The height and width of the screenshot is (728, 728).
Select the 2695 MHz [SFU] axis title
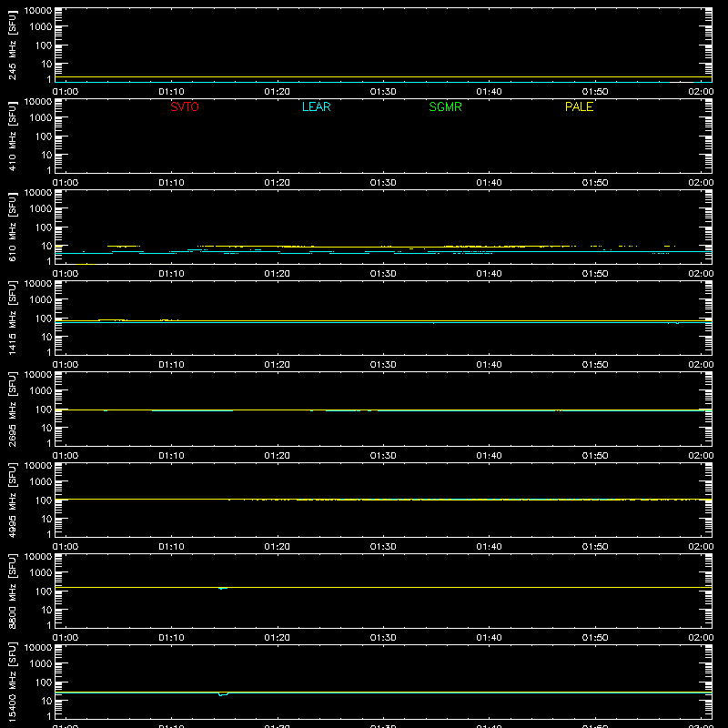coord(12,409)
